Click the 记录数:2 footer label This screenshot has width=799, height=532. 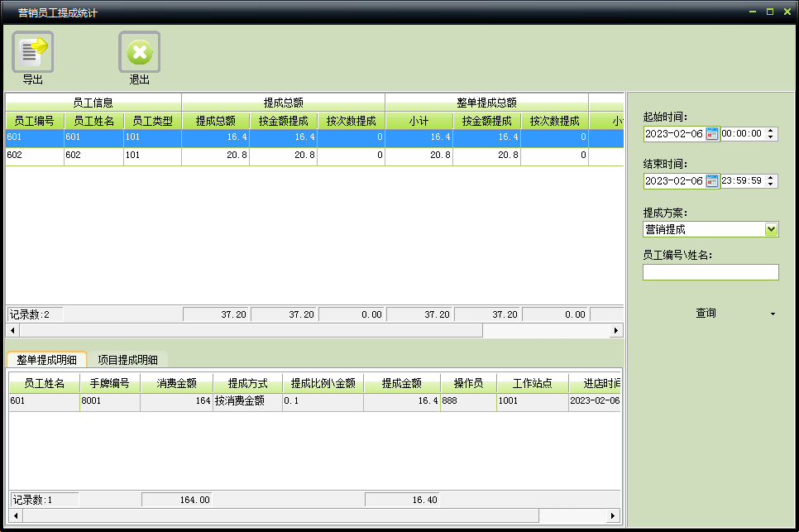(34, 314)
